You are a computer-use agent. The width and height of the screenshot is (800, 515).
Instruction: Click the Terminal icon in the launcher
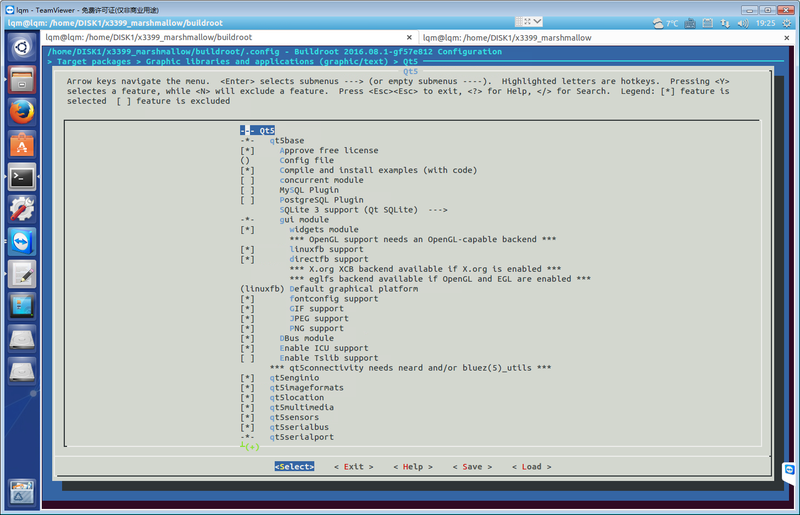point(22,177)
